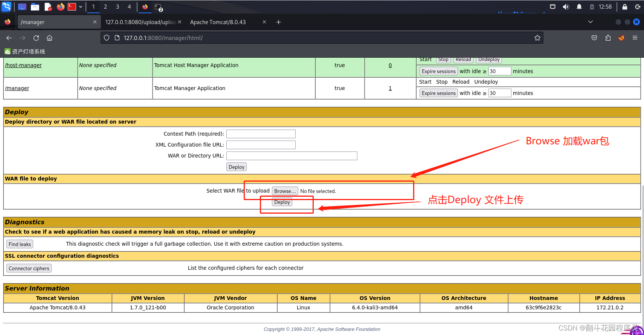
Task: Click the 12:58 clock
Action: [x=605, y=7]
